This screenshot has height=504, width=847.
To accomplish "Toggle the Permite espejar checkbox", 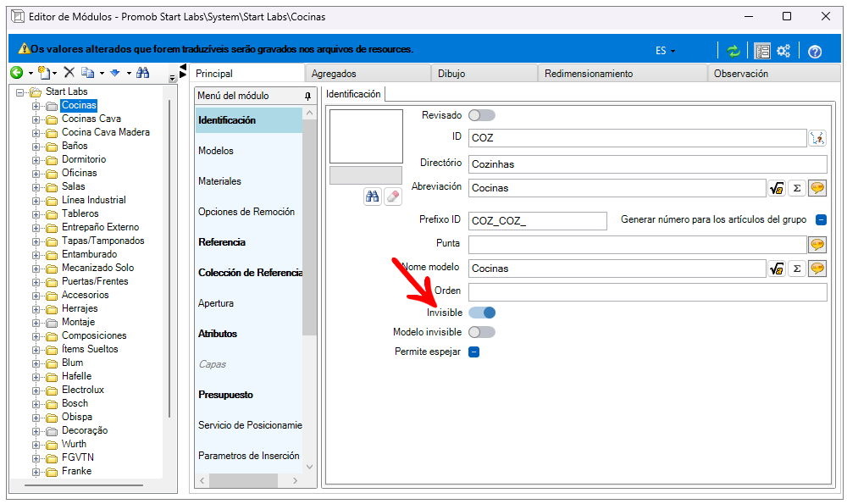I will click(x=474, y=352).
